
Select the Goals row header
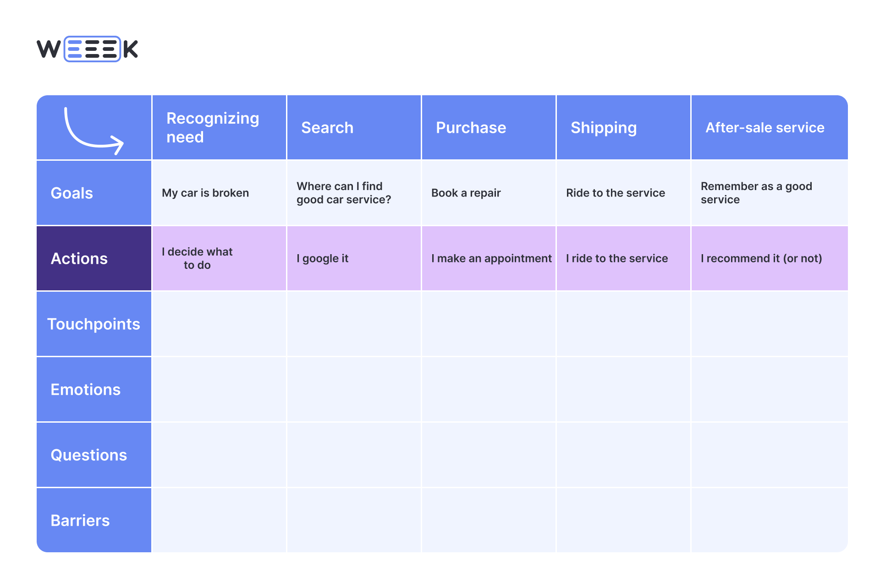point(72,193)
